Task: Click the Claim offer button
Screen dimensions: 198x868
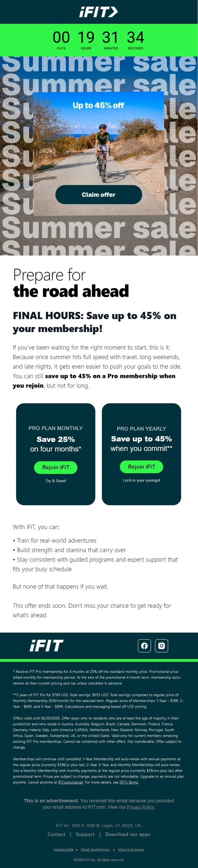Action: pyautogui.click(x=98, y=195)
